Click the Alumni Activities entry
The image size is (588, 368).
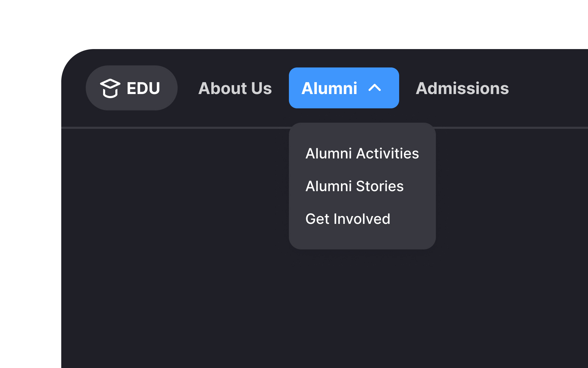(362, 153)
